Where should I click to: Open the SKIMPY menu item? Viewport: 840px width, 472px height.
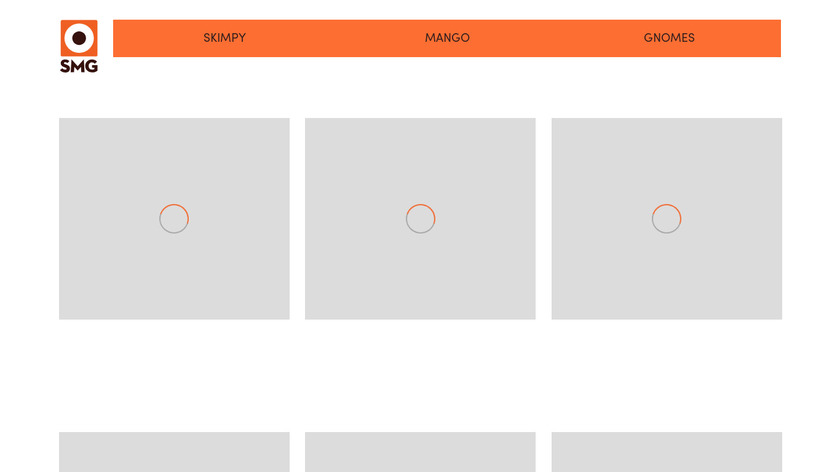pyautogui.click(x=224, y=38)
